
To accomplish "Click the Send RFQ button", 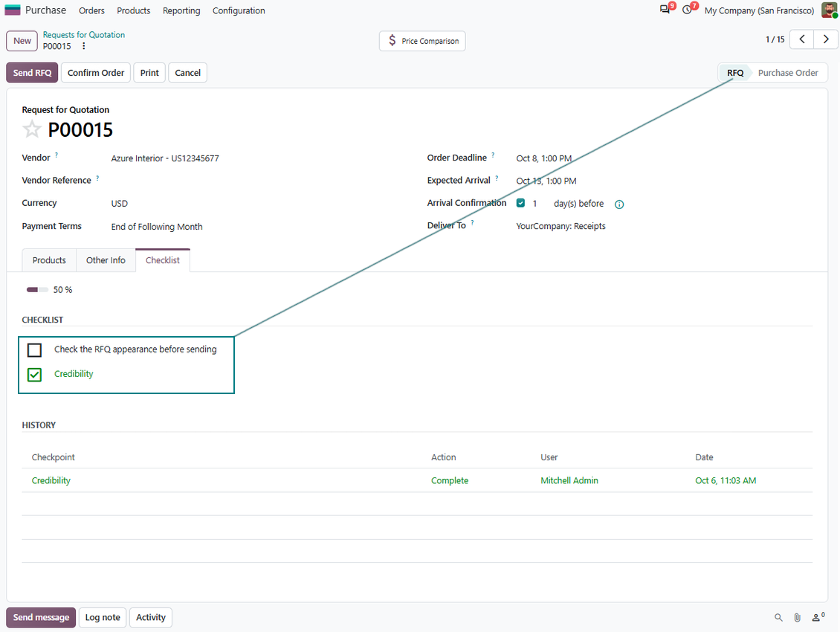I will (x=32, y=73).
